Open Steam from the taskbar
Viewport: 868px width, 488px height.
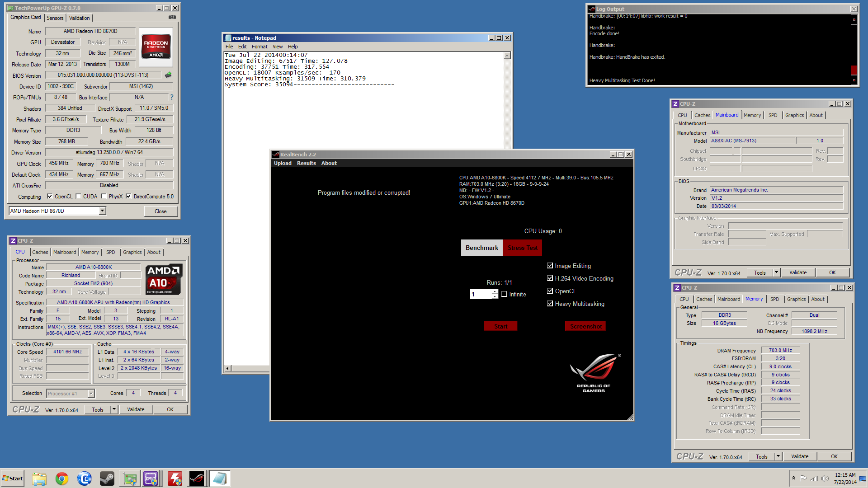point(107,479)
